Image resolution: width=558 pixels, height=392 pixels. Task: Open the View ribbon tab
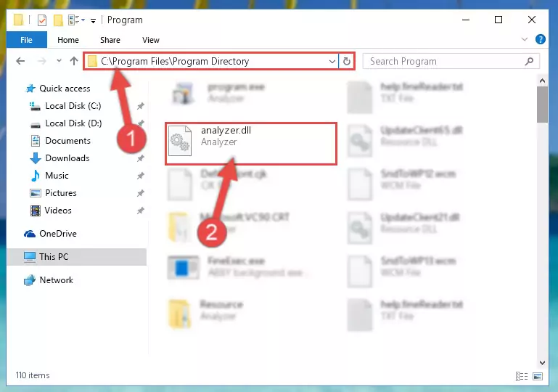pos(150,40)
